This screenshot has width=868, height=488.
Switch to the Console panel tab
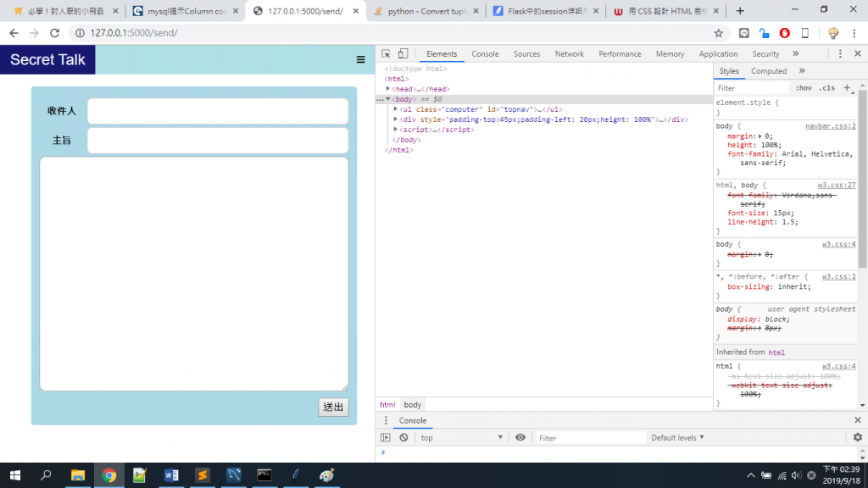485,53
